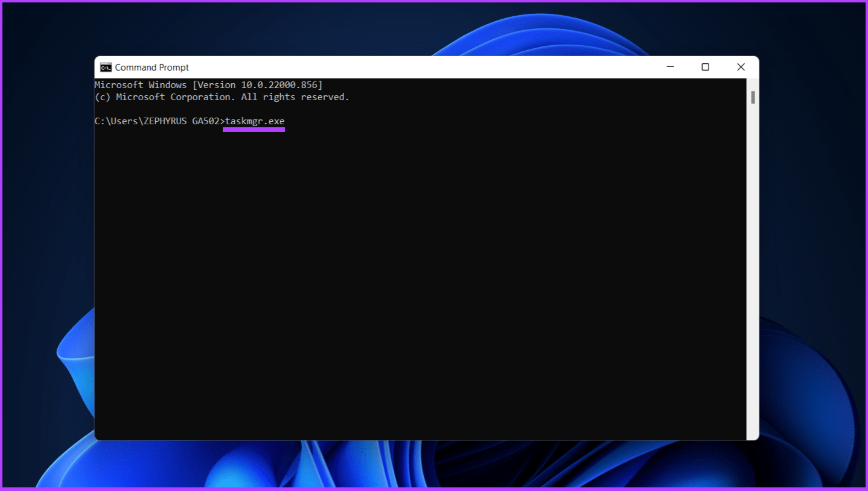868x491 pixels.
Task: Open the Command Prompt title bar icon menu
Action: 106,67
